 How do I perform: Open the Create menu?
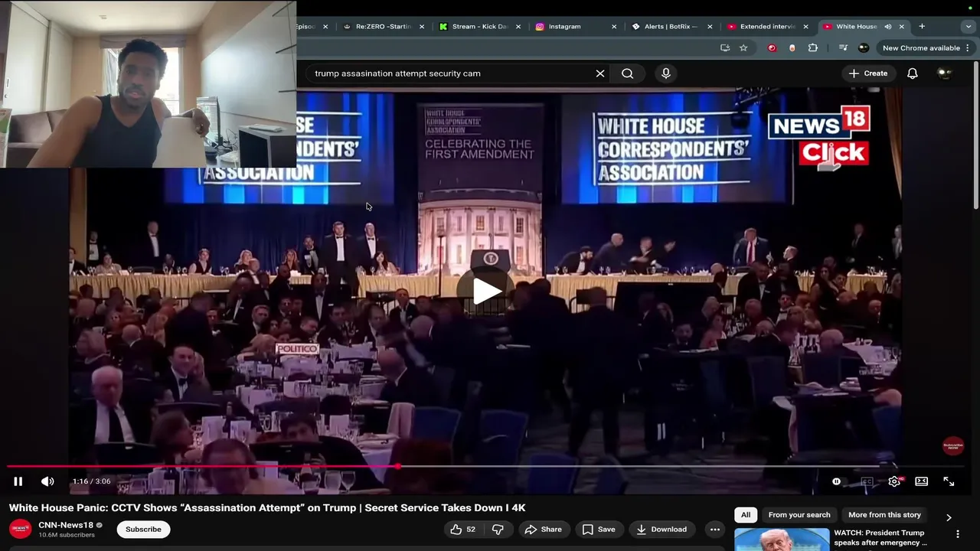pyautogui.click(x=868, y=73)
